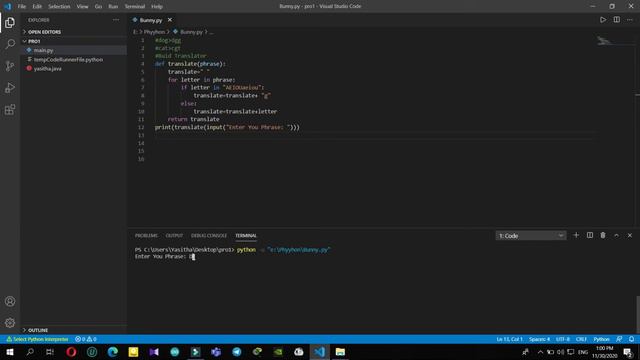Change end of line sequence CRLF
The image size is (640, 360).
[581, 339]
